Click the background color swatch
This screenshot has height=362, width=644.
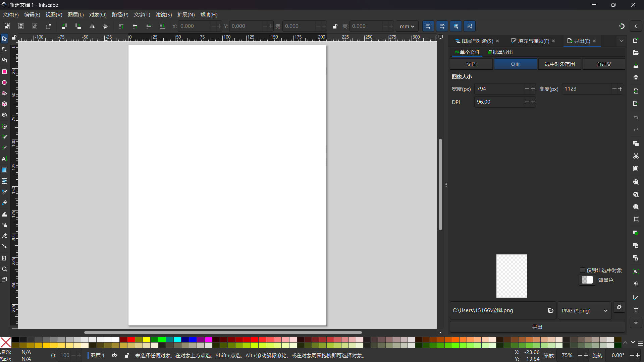point(587,280)
